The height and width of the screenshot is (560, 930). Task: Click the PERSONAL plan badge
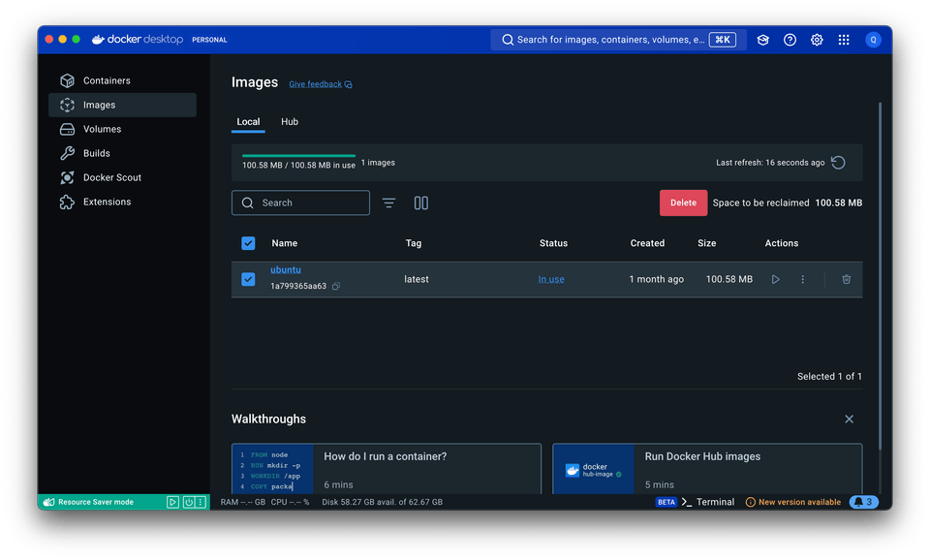(209, 40)
